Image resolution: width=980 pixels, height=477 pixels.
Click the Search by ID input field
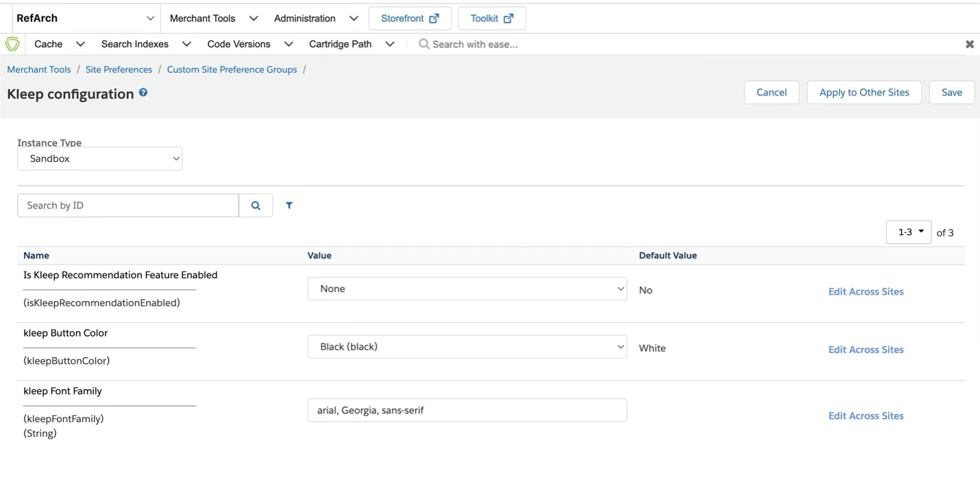pyautogui.click(x=128, y=206)
